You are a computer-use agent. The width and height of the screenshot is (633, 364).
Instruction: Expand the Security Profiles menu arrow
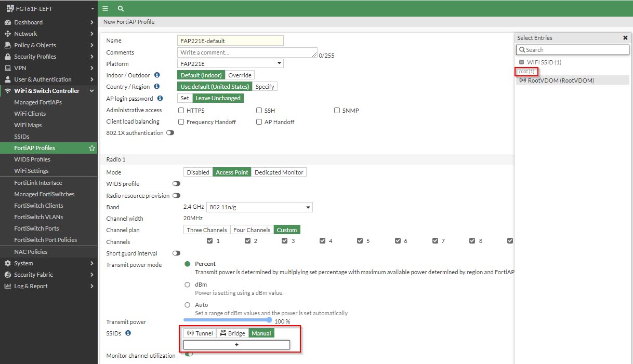click(91, 57)
